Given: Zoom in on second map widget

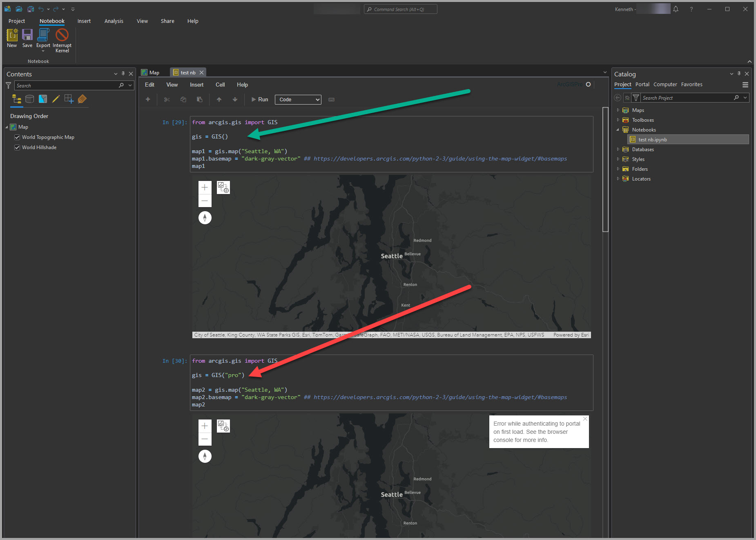Looking at the screenshot, I should [205, 426].
